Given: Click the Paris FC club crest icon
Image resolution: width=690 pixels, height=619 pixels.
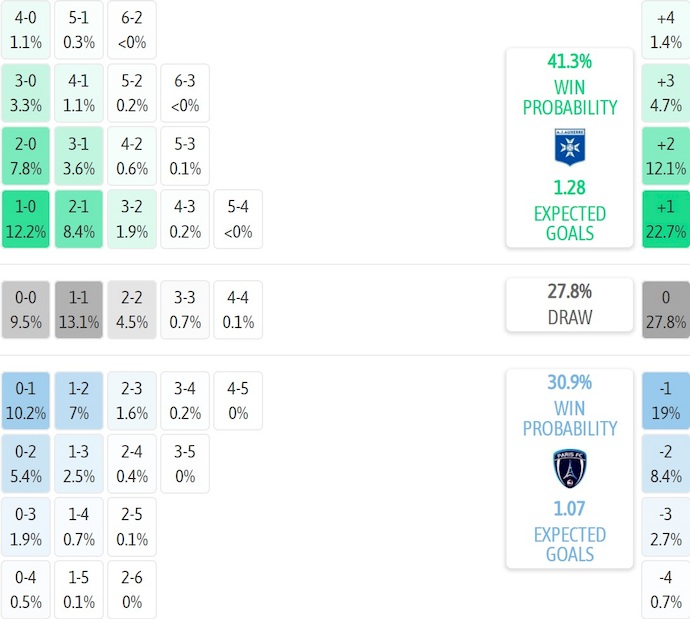Looking at the screenshot, I should tap(569, 468).
